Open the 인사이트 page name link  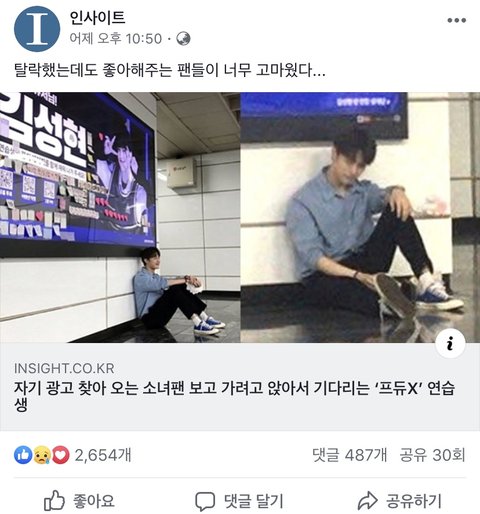97,18
